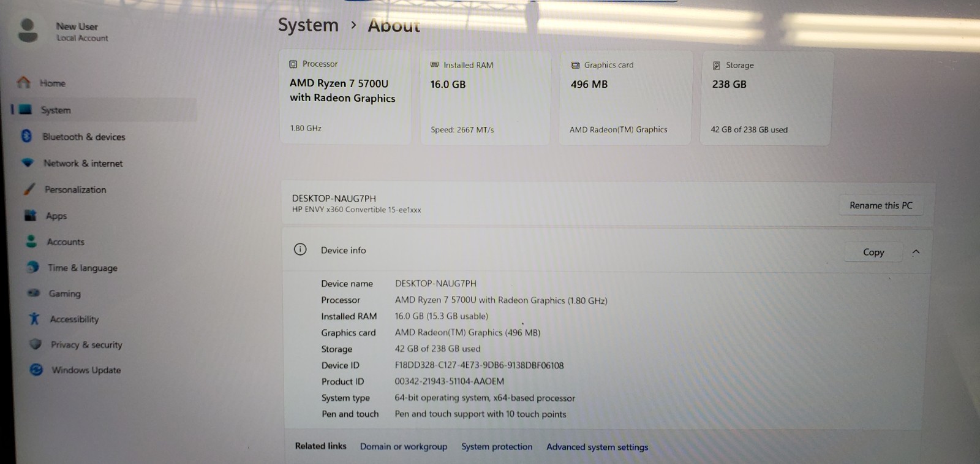
Task: Click the System monitor icon in sidebar
Action: tap(25, 110)
